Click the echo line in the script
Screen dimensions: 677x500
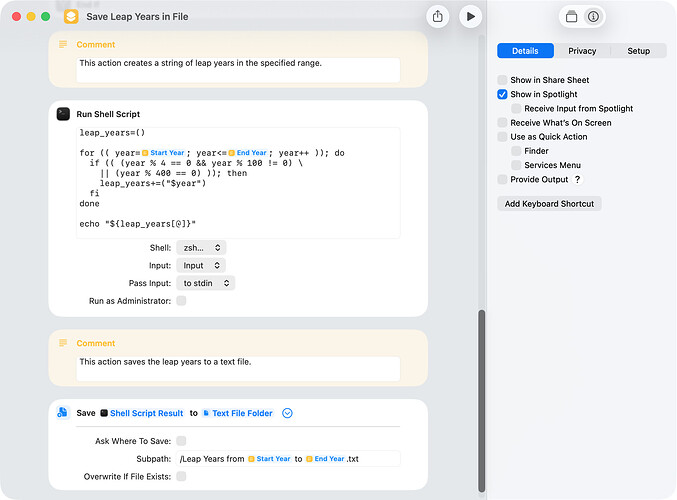click(x=137, y=224)
